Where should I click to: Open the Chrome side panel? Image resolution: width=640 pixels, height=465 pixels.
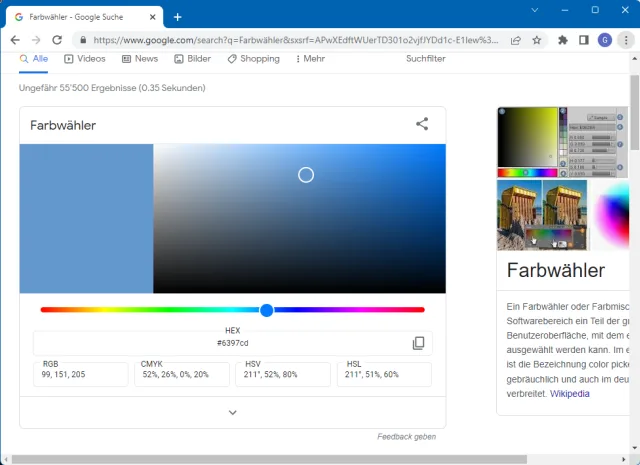click(584, 40)
